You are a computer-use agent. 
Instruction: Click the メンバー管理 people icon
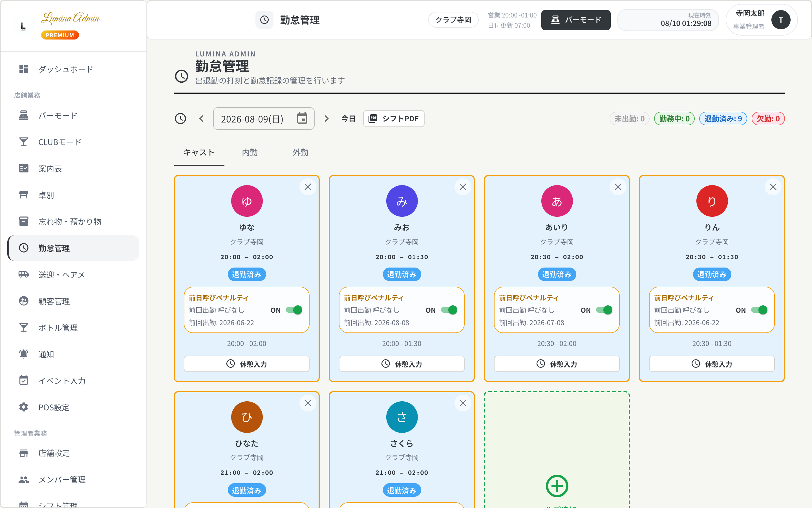point(23,479)
